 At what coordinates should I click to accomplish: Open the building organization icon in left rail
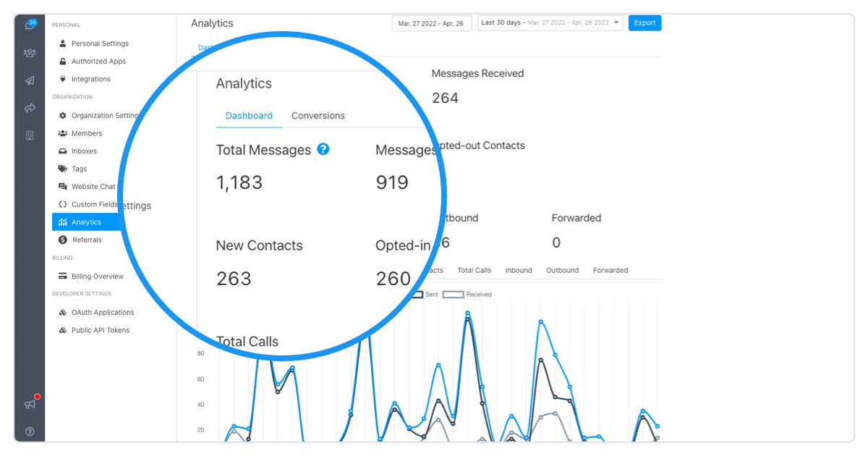[x=30, y=135]
